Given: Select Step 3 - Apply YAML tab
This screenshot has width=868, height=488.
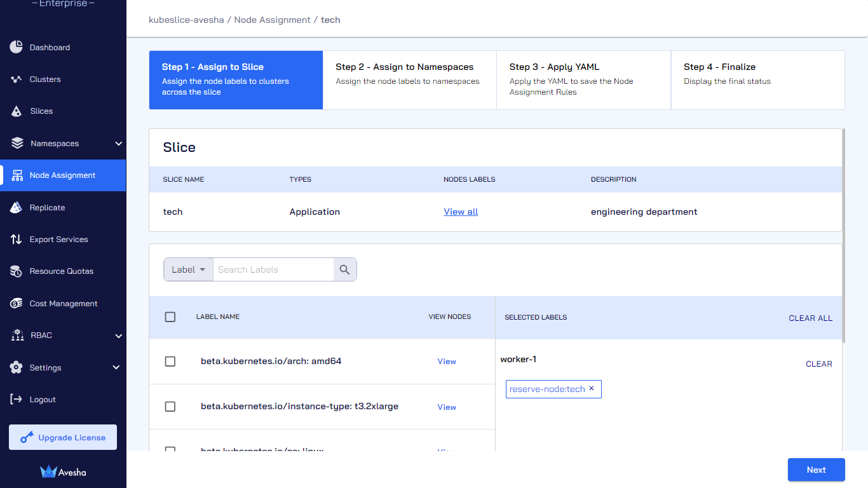Looking at the screenshot, I should [583, 80].
